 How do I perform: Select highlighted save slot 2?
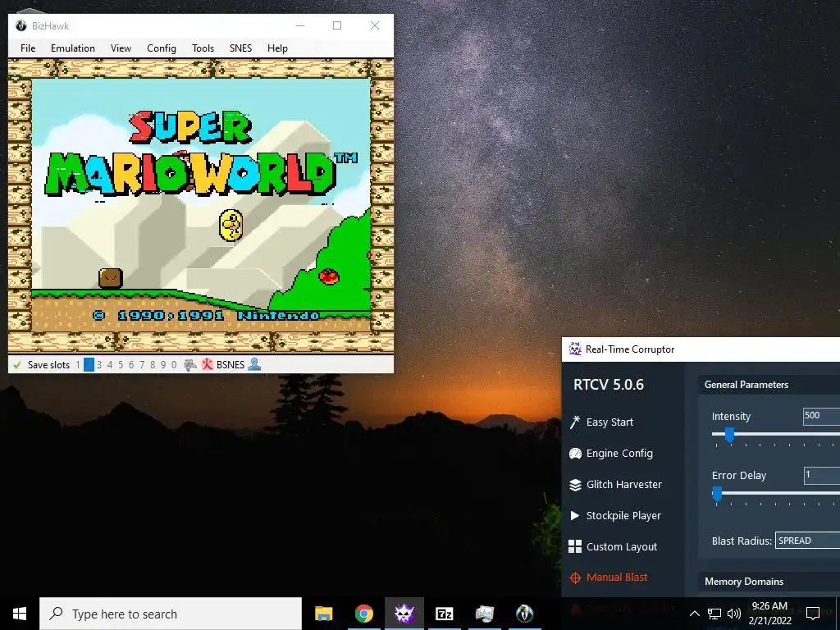(89, 365)
